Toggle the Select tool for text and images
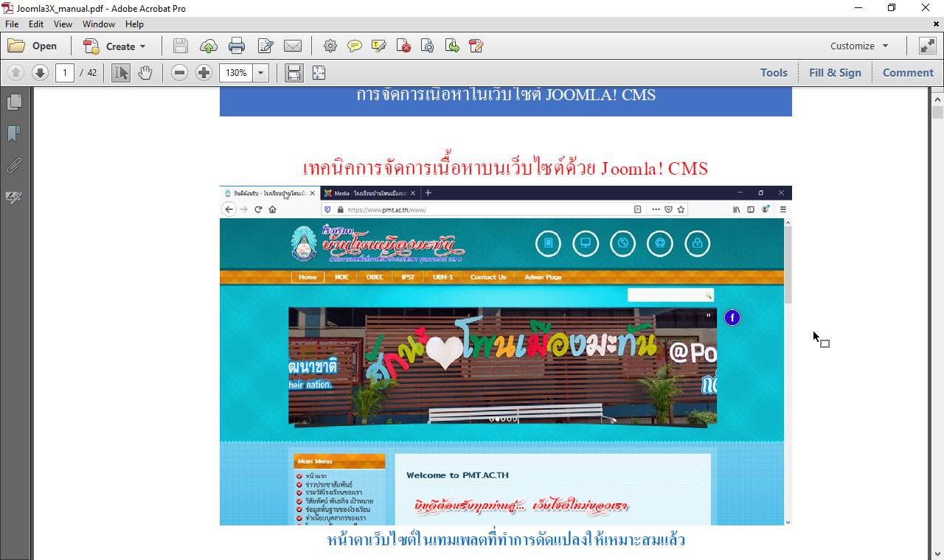This screenshot has height=560, width=944. point(121,72)
